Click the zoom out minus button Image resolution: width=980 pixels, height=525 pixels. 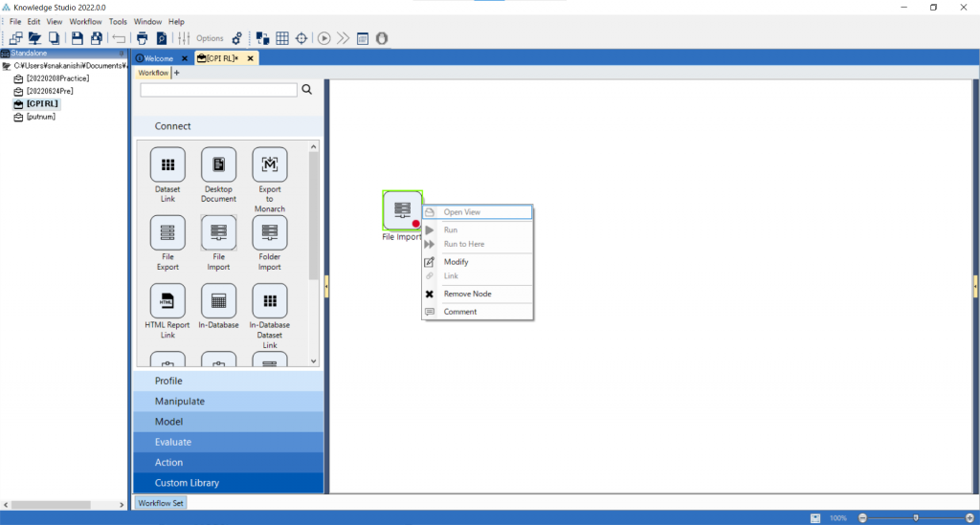click(x=862, y=518)
